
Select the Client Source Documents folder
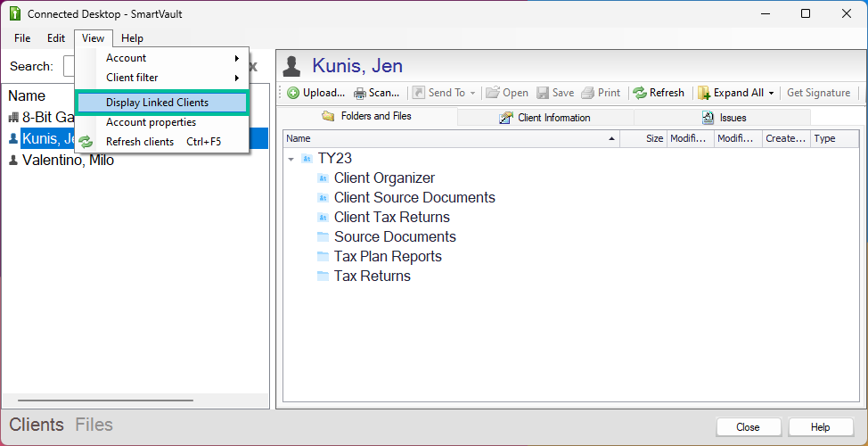(x=414, y=197)
